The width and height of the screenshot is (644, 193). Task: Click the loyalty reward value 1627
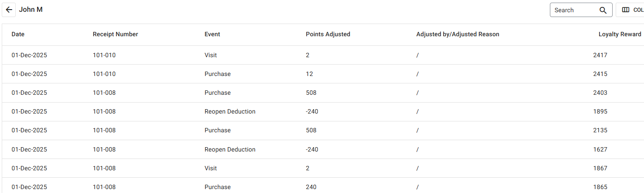tap(600, 149)
